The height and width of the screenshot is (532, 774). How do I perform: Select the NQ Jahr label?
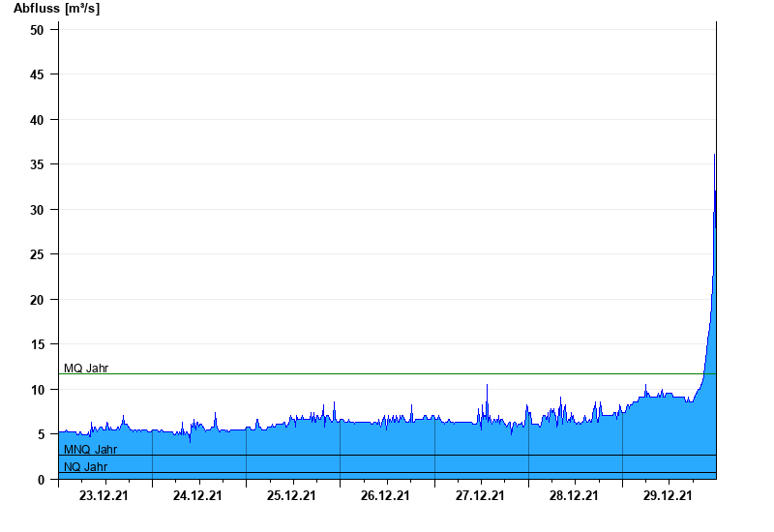click(85, 466)
